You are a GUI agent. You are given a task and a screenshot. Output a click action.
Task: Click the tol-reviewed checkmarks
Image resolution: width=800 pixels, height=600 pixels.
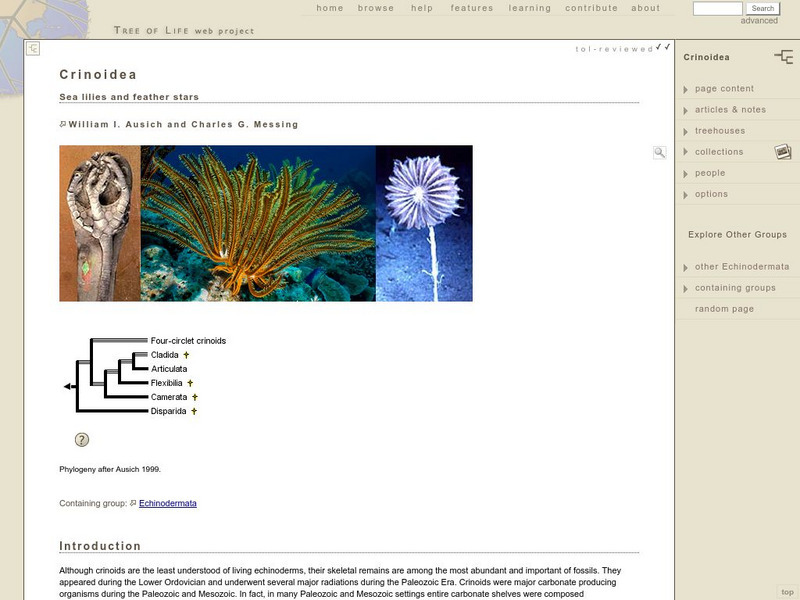[663, 47]
